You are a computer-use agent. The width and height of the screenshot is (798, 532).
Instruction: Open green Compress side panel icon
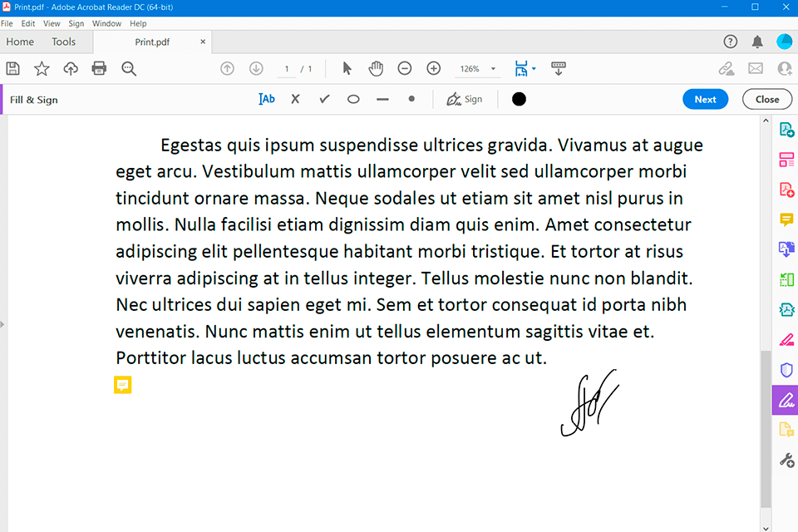pyautogui.click(x=786, y=279)
